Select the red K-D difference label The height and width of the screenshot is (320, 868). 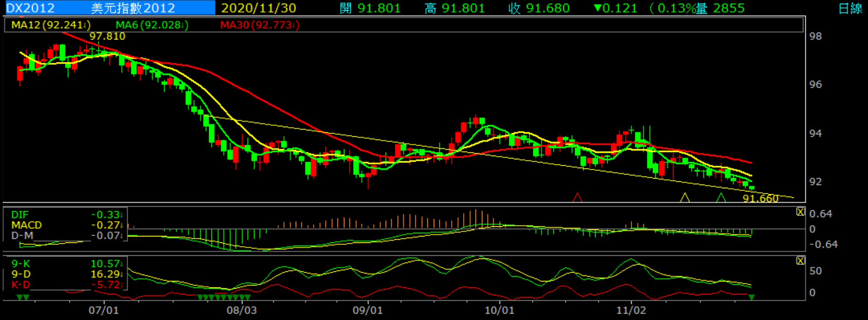point(21,285)
